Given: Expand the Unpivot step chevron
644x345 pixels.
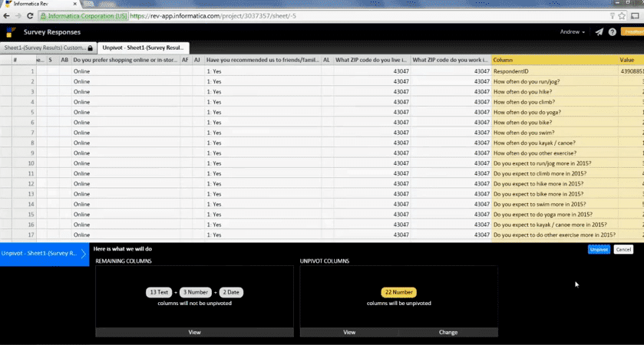Looking at the screenshot, I should (84, 254).
